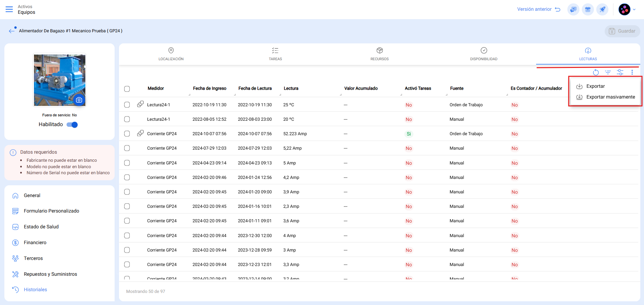Open the hamburger main menu
This screenshot has height=305, width=644.
pyautogui.click(x=9, y=9)
